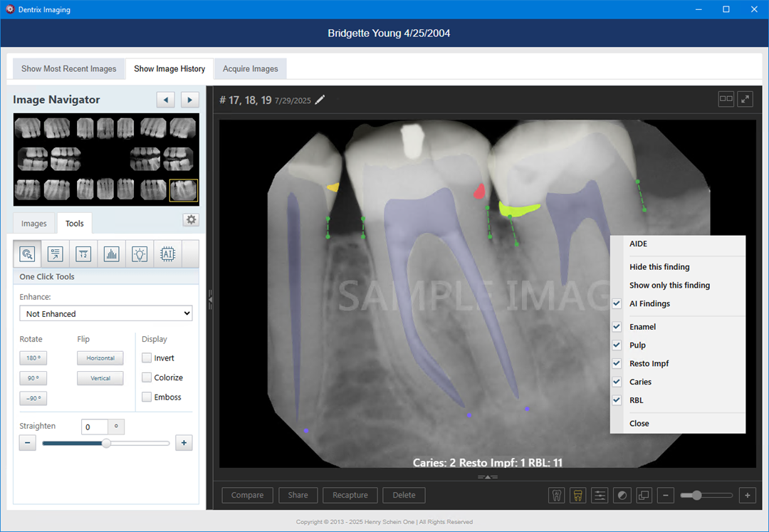Select the One Click Tools icon
This screenshot has height=532, width=769.
coord(27,254)
